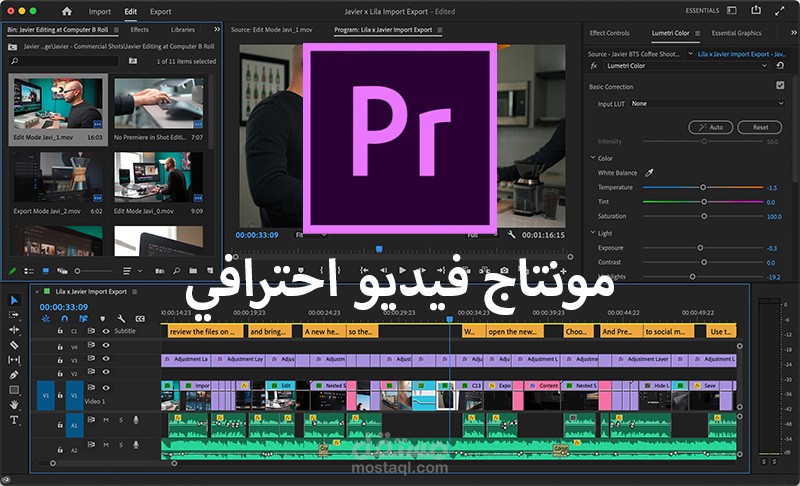Collapse the Color section
Image resolution: width=800 pixels, height=486 pixels.
pyautogui.click(x=593, y=158)
